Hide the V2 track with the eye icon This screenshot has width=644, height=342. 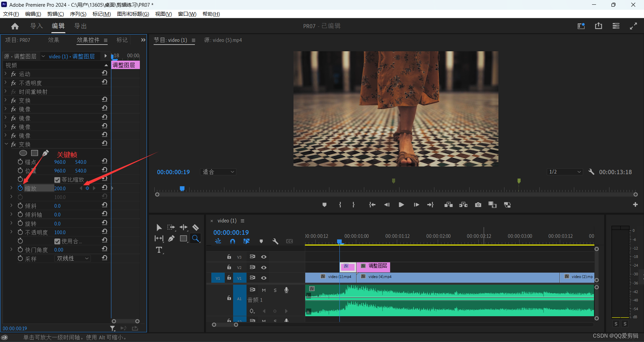(x=264, y=267)
